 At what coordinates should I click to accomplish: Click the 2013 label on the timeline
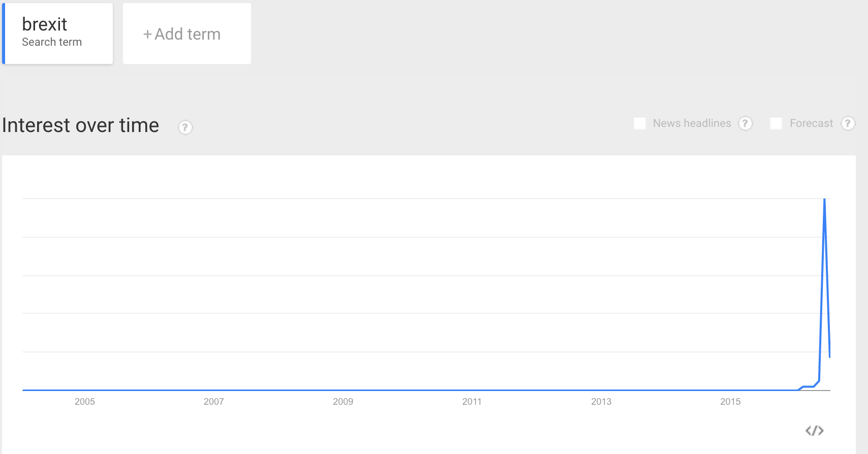tap(601, 402)
